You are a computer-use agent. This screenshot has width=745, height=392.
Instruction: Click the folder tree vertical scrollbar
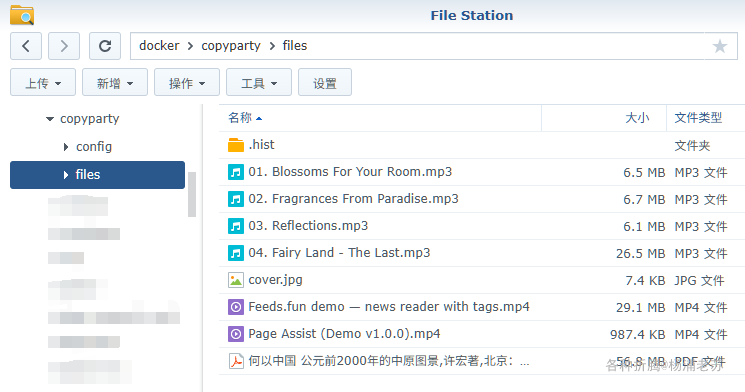[x=192, y=194]
